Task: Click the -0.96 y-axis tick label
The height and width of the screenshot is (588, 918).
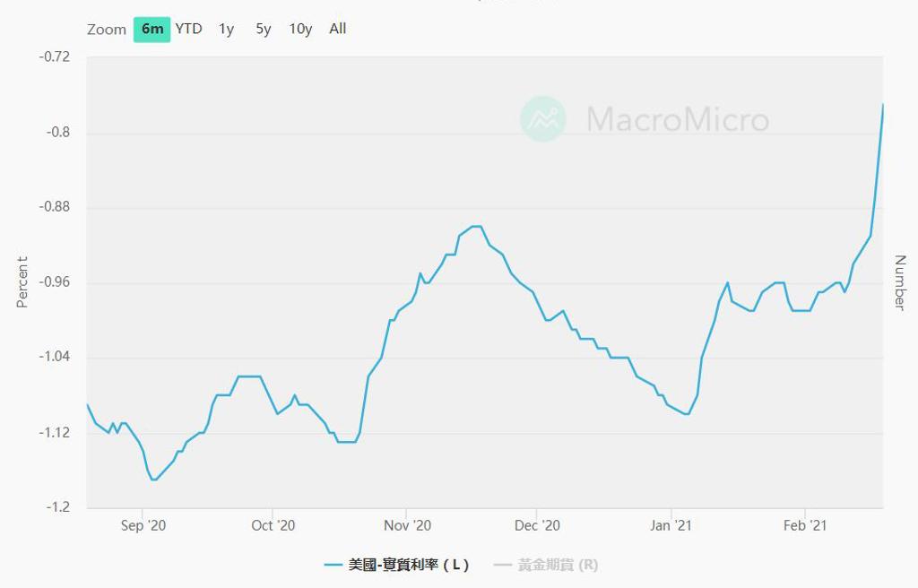Action: pos(55,282)
